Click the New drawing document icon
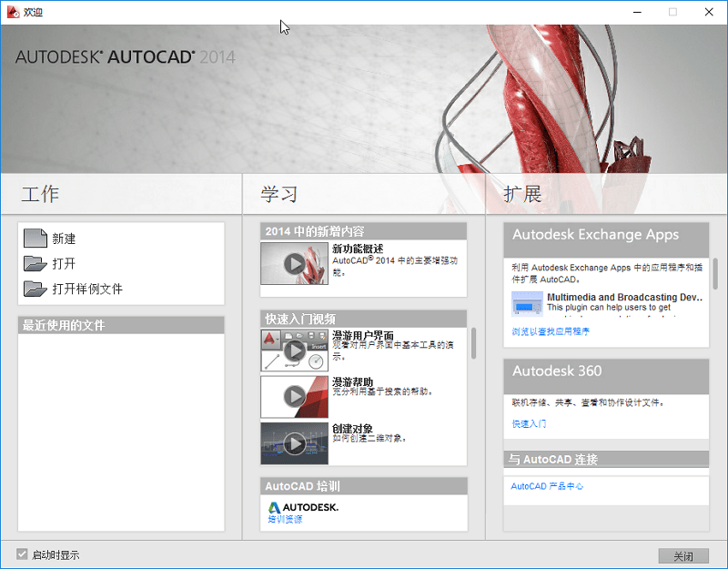Screen dimensions: 728x569 click(35, 239)
